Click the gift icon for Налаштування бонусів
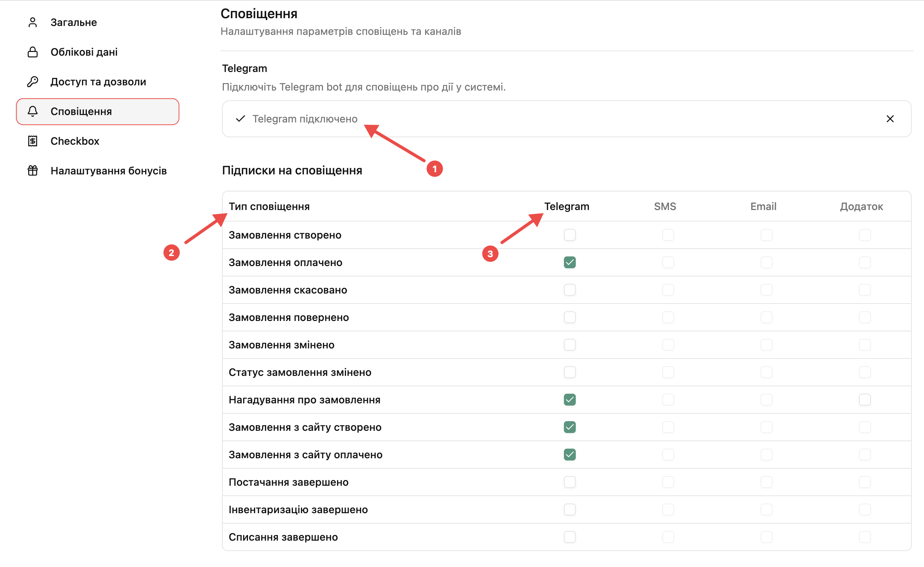The image size is (924, 567). pos(33,171)
